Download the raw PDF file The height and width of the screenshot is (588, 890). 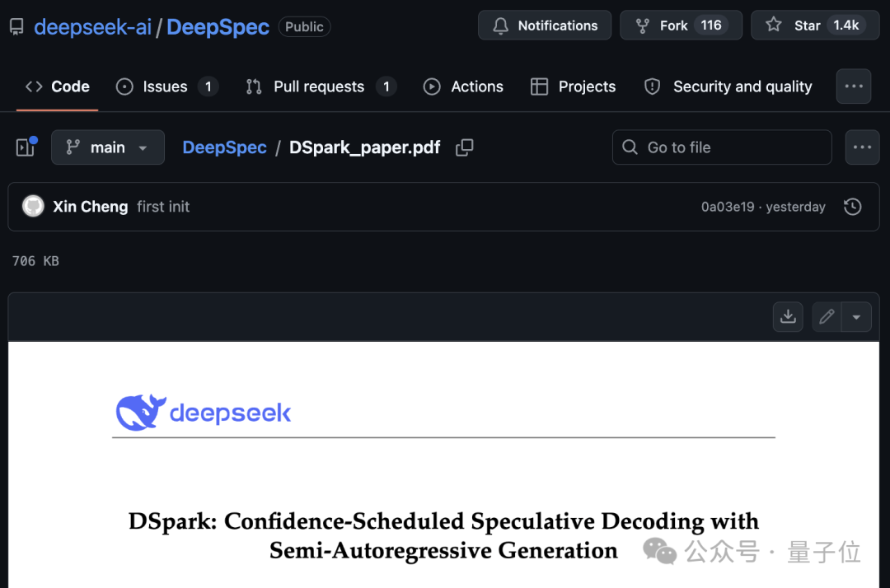point(788,316)
